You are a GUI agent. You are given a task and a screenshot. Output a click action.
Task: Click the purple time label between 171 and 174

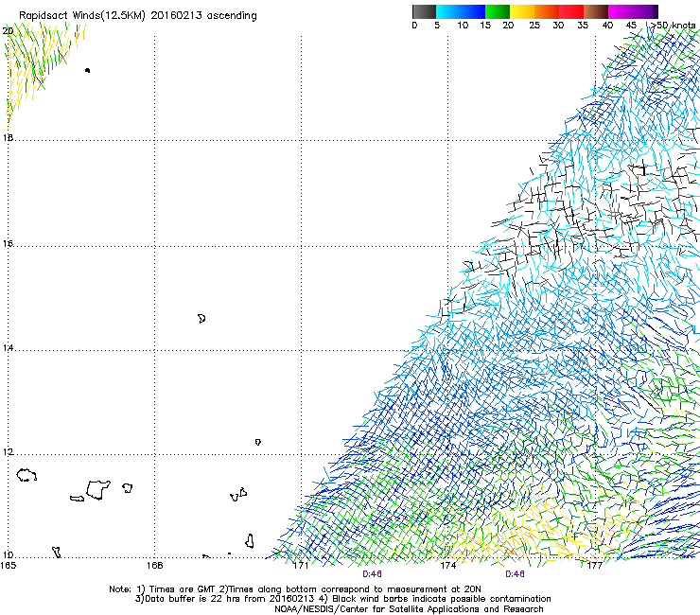(372, 574)
